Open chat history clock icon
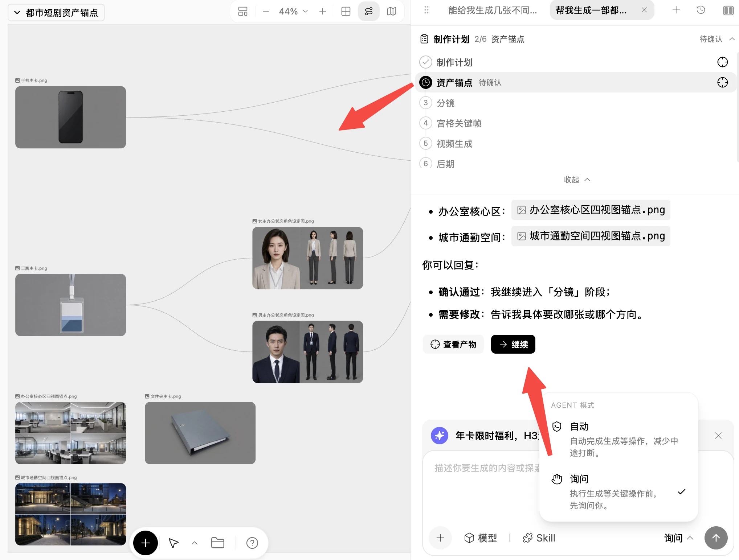Viewport: 739px width, 560px height. pyautogui.click(x=701, y=10)
